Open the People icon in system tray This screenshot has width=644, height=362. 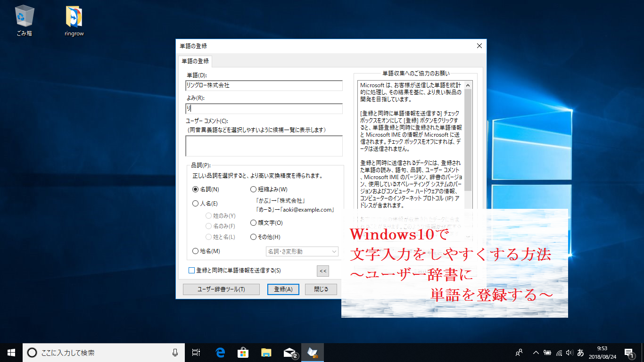tap(519, 352)
